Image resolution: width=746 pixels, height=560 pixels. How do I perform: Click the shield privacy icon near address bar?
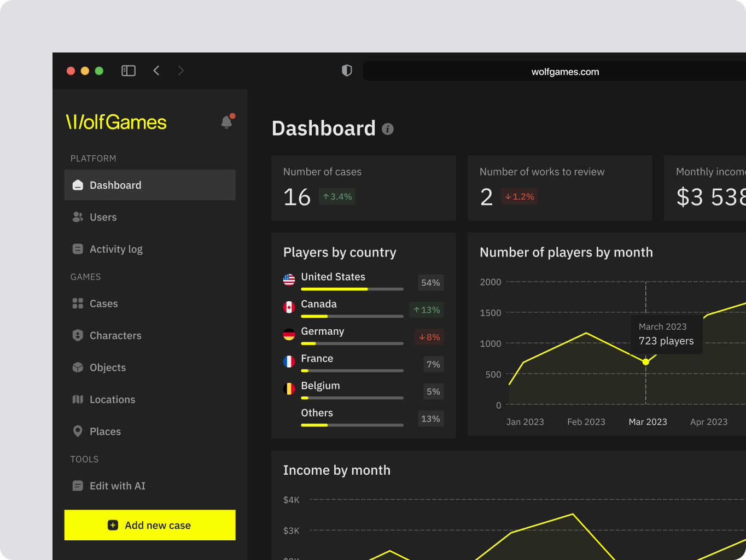point(346,71)
